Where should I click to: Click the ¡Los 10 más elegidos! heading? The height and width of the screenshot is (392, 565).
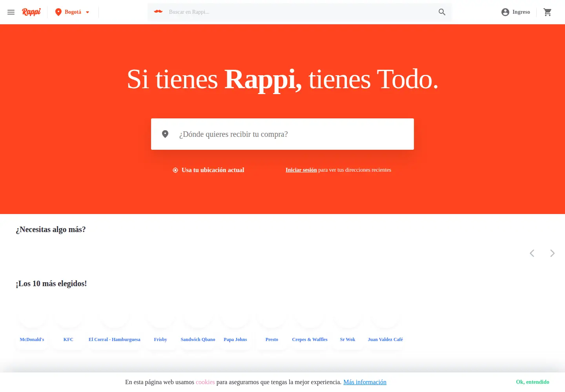tap(51, 284)
